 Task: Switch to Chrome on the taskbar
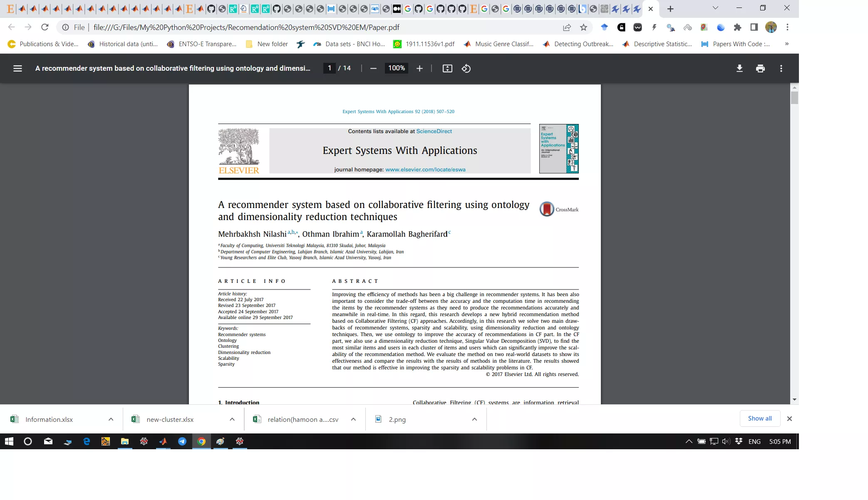click(201, 441)
